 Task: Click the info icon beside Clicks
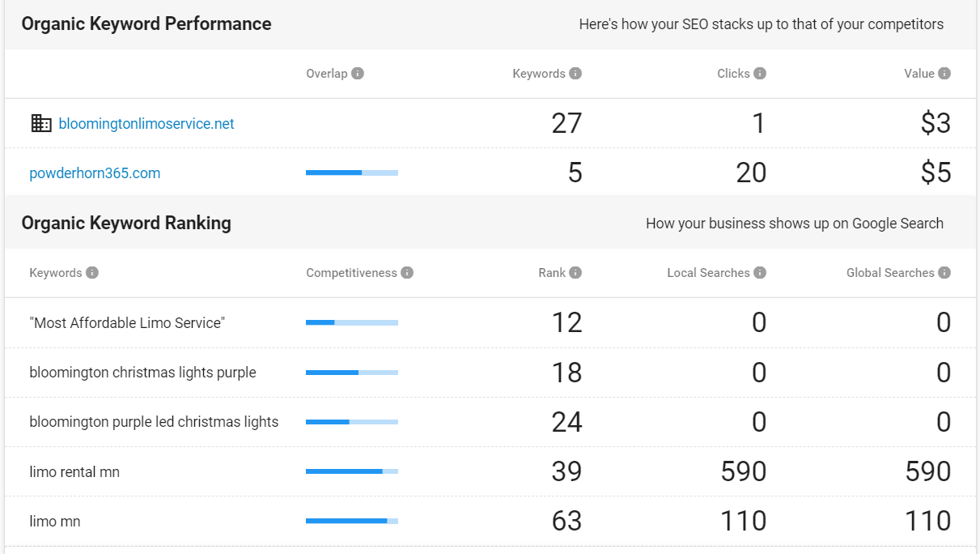[760, 74]
